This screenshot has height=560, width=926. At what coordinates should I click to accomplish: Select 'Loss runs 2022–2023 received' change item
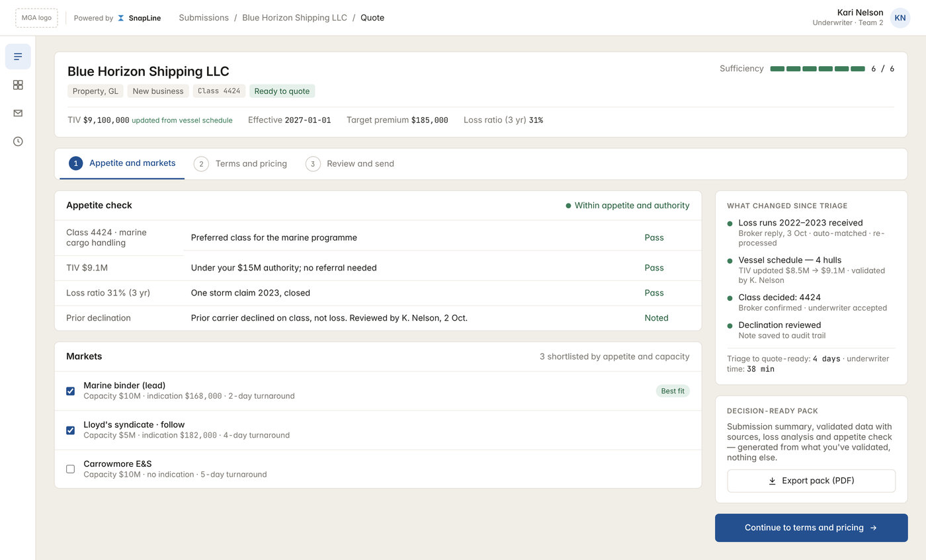[x=800, y=223]
